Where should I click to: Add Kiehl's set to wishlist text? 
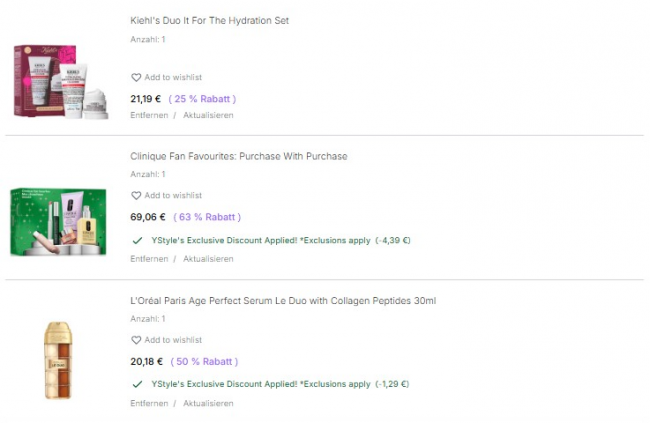pos(173,78)
